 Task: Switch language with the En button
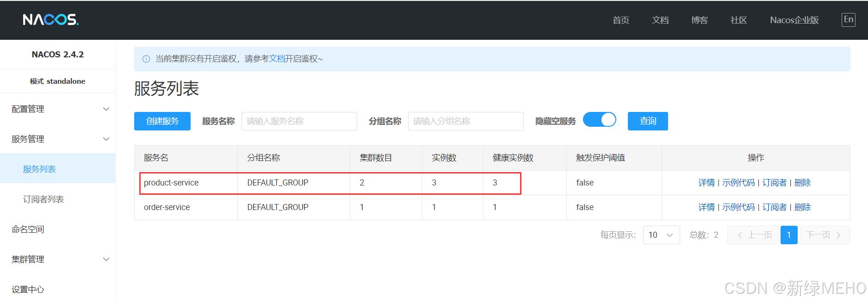(848, 19)
